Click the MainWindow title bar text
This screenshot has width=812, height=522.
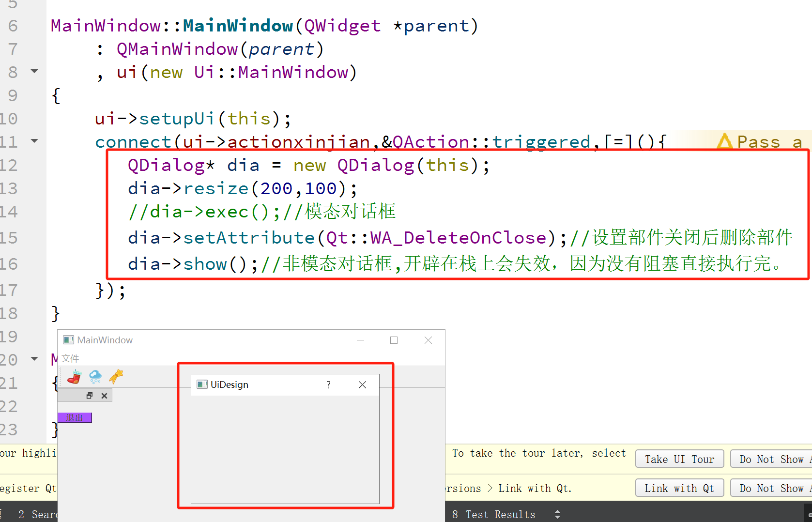click(105, 340)
